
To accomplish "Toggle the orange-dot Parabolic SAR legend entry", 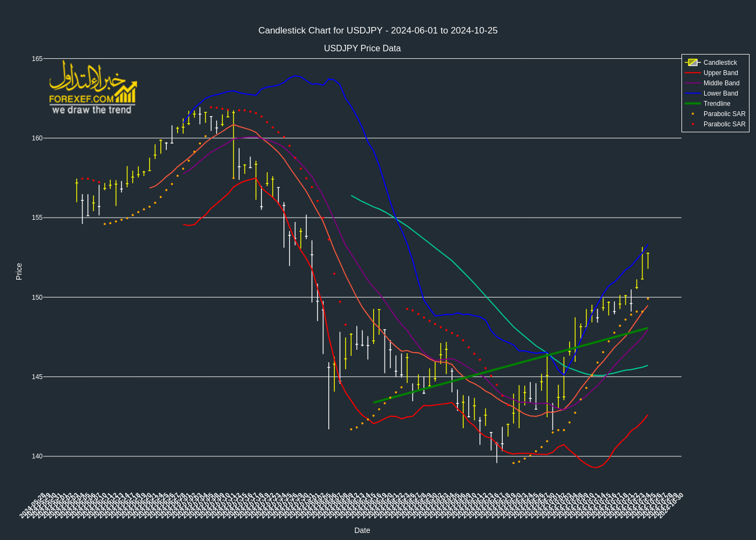I will pyautogui.click(x=715, y=114).
